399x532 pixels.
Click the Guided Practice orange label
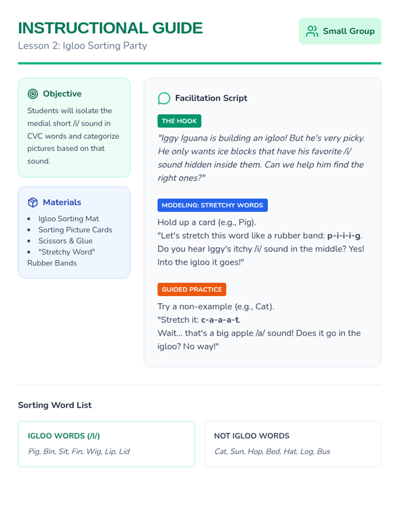click(192, 289)
